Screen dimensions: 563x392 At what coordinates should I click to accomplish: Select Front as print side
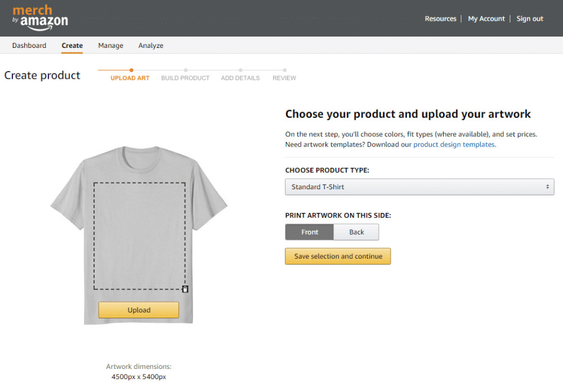point(310,232)
